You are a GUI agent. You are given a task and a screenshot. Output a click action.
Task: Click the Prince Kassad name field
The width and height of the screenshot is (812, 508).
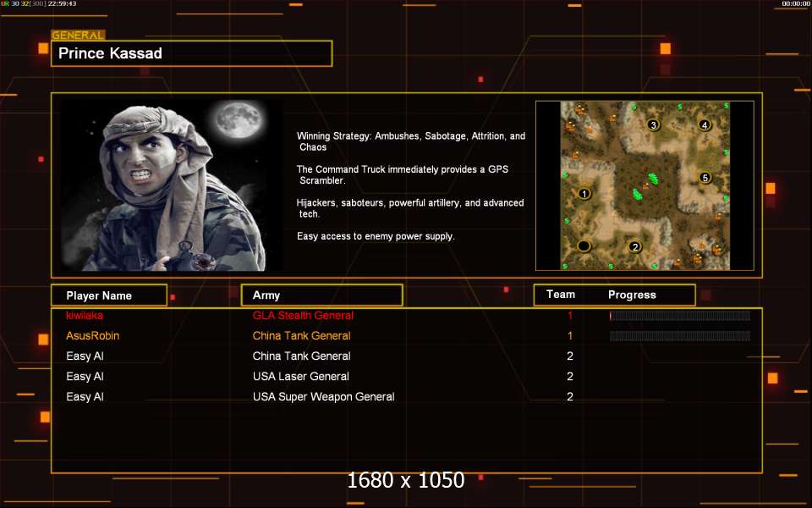coord(192,53)
